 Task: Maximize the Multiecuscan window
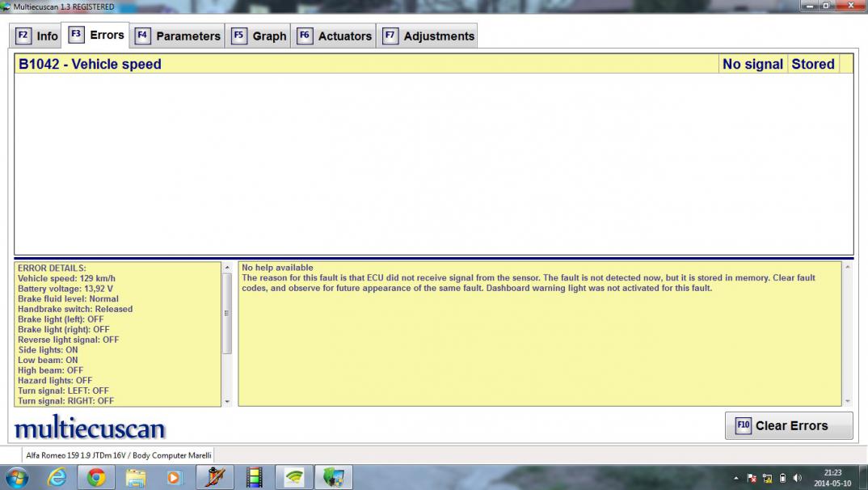pos(826,6)
